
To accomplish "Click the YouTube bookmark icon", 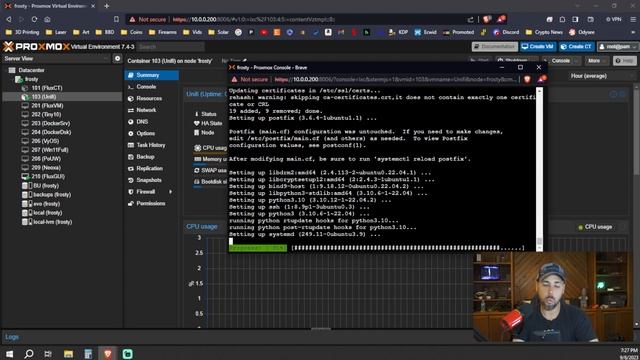I will coord(264,32).
